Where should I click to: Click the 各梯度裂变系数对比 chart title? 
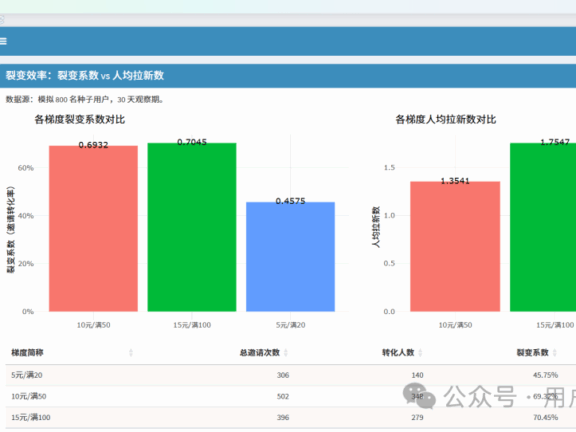[x=80, y=119]
